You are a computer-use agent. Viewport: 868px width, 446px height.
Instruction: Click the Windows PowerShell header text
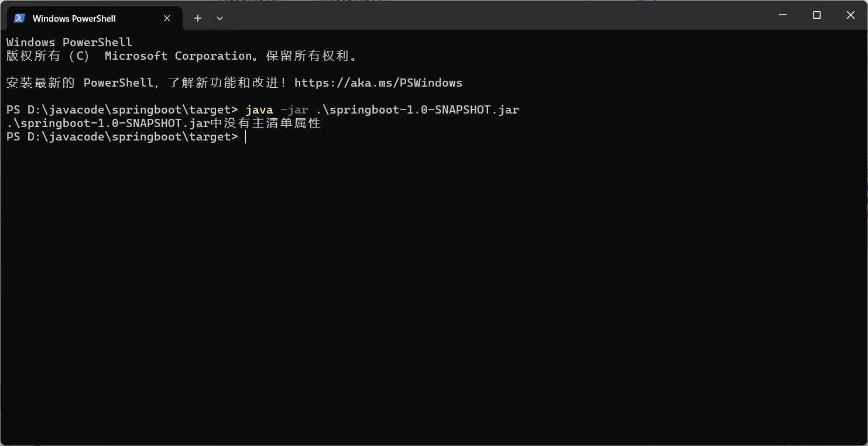coord(69,42)
